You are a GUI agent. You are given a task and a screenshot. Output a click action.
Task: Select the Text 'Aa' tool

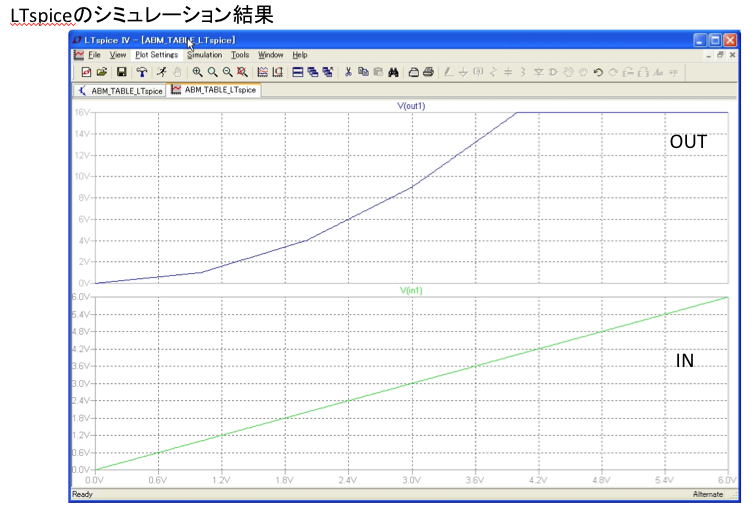[659, 72]
